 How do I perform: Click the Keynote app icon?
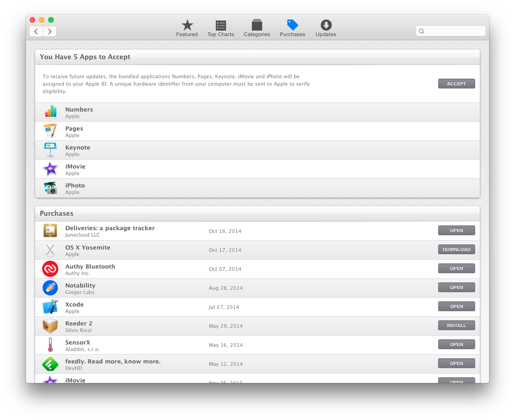point(50,150)
